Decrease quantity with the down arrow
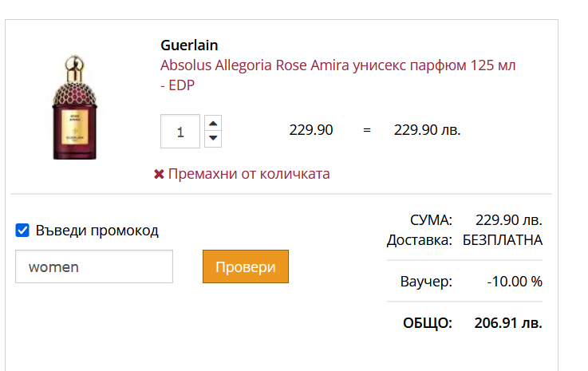588x371 pixels. [213, 140]
